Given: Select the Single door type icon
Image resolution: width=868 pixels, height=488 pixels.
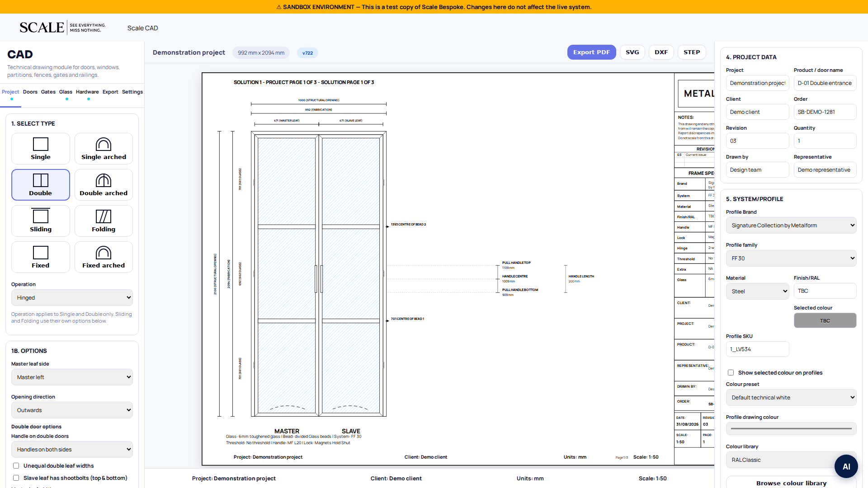Looking at the screenshot, I should pyautogui.click(x=41, y=149).
